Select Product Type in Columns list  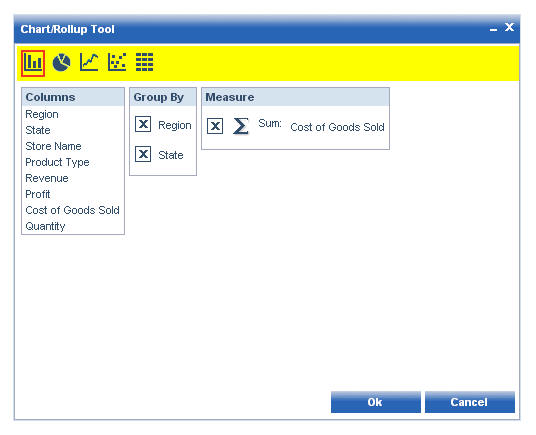point(57,162)
